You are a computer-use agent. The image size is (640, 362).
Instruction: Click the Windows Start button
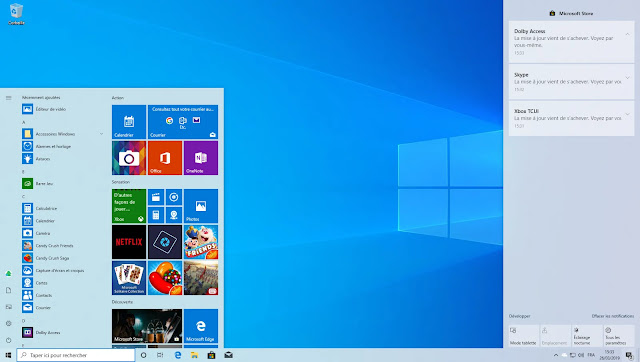click(x=8, y=355)
